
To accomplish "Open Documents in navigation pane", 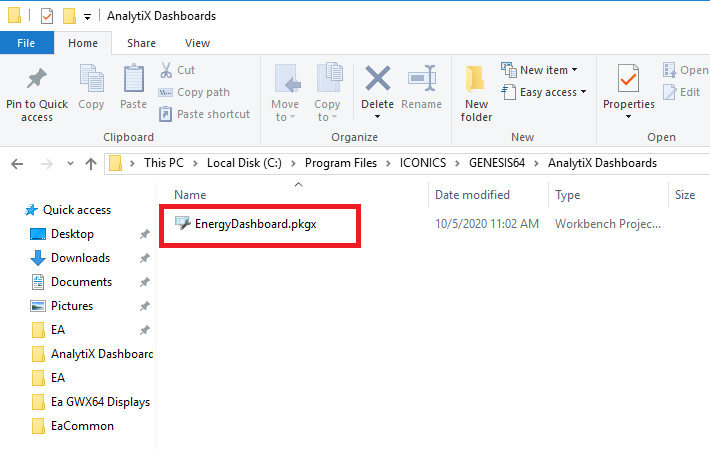I will coord(81,282).
